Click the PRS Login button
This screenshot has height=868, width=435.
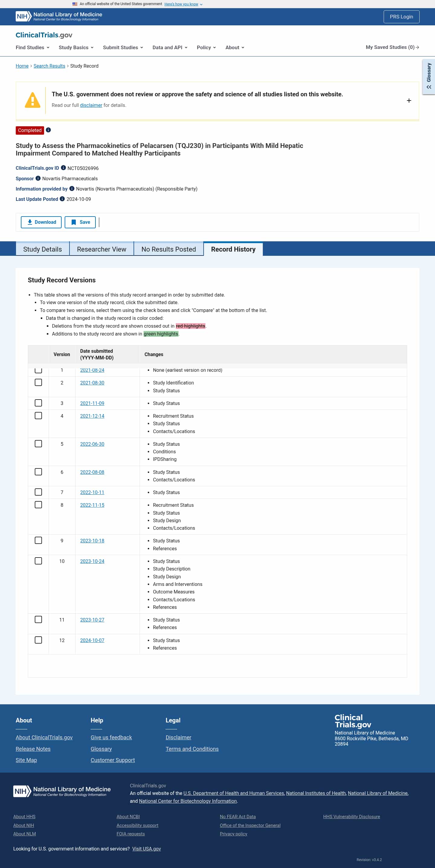point(401,17)
